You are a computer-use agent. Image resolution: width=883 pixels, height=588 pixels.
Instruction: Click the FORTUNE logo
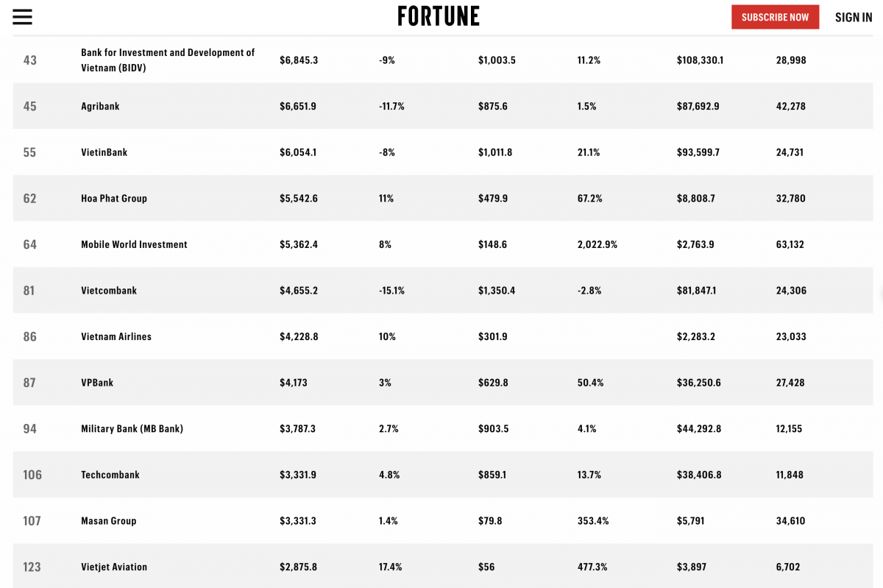pos(439,16)
